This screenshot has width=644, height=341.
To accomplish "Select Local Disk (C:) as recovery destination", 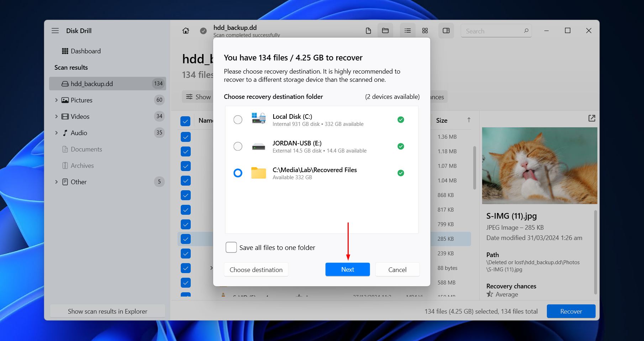I will pyautogui.click(x=238, y=120).
